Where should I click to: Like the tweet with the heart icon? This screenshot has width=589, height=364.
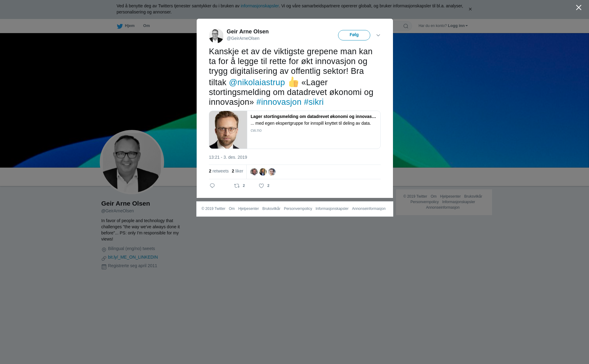261,186
